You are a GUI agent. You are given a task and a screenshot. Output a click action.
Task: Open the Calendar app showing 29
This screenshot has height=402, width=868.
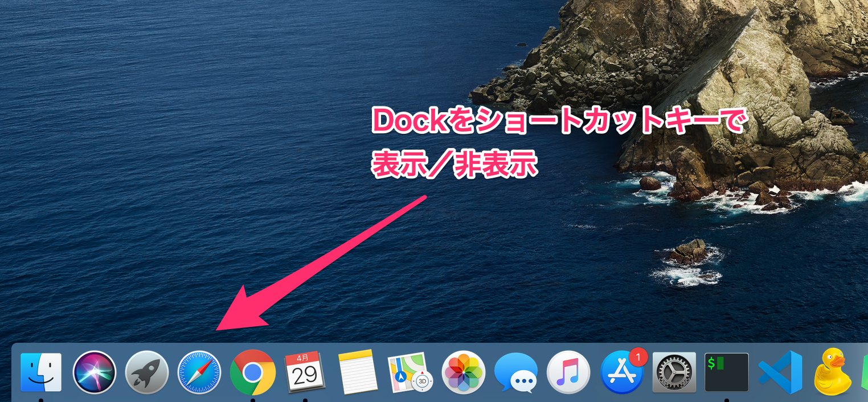click(305, 372)
